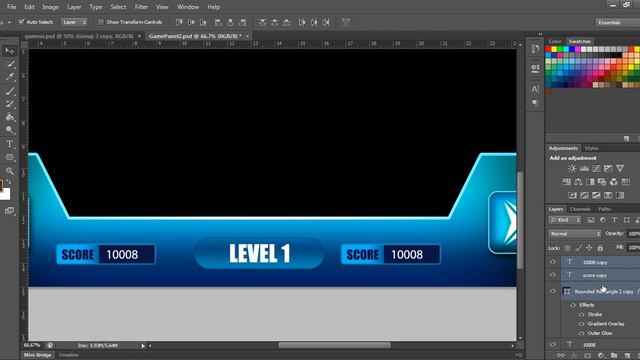
Task: Open the Opacity value dropdown
Action: pyautogui.click(x=634, y=234)
